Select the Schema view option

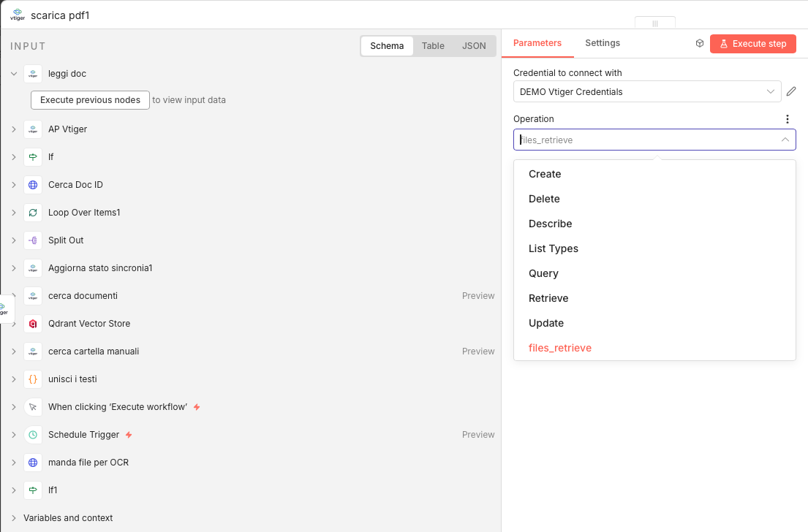[x=387, y=46]
